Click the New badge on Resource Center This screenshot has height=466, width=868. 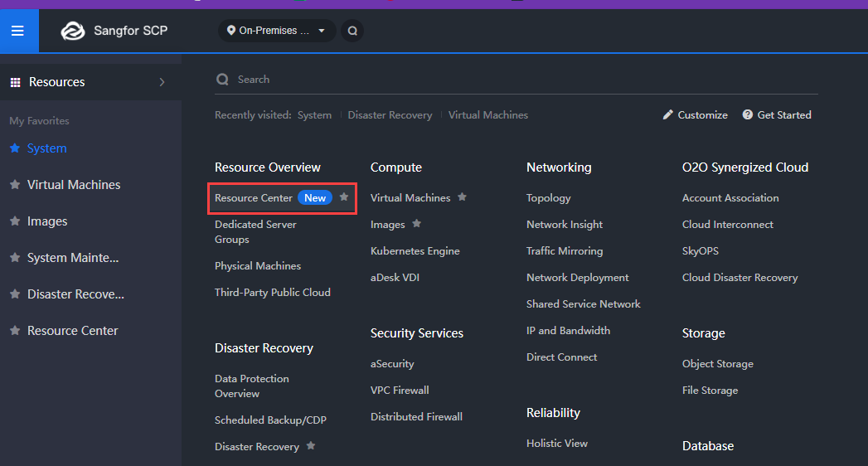coord(315,198)
